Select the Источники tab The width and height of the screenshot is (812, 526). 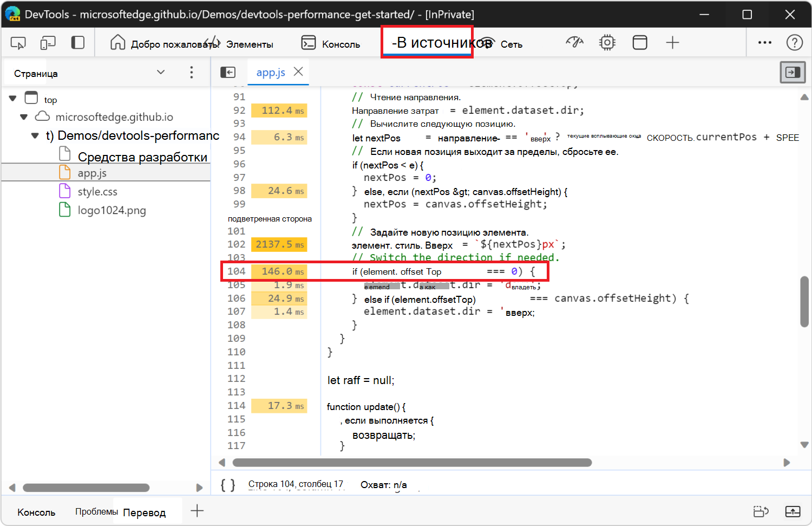(x=427, y=42)
